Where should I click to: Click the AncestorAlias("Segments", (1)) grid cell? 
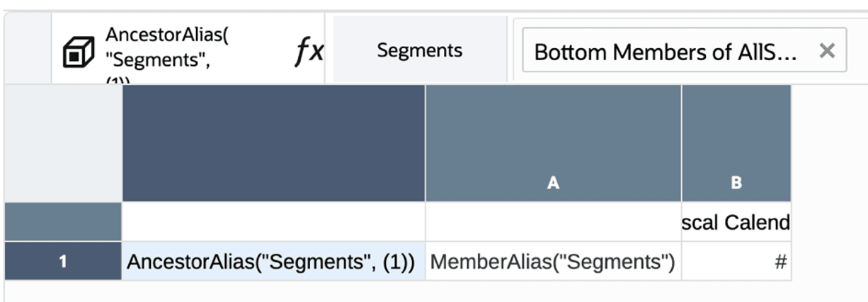(273, 262)
